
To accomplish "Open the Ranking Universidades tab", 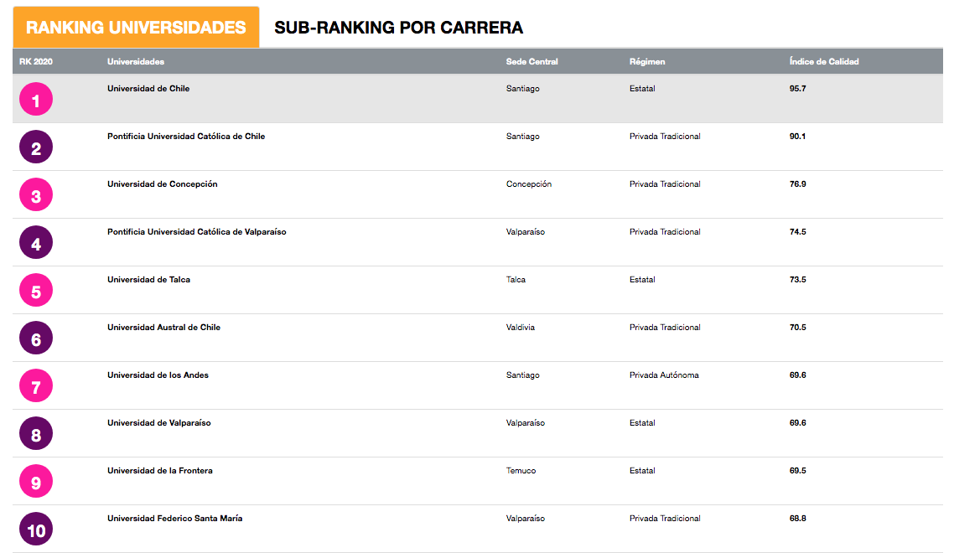I will tap(136, 28).
